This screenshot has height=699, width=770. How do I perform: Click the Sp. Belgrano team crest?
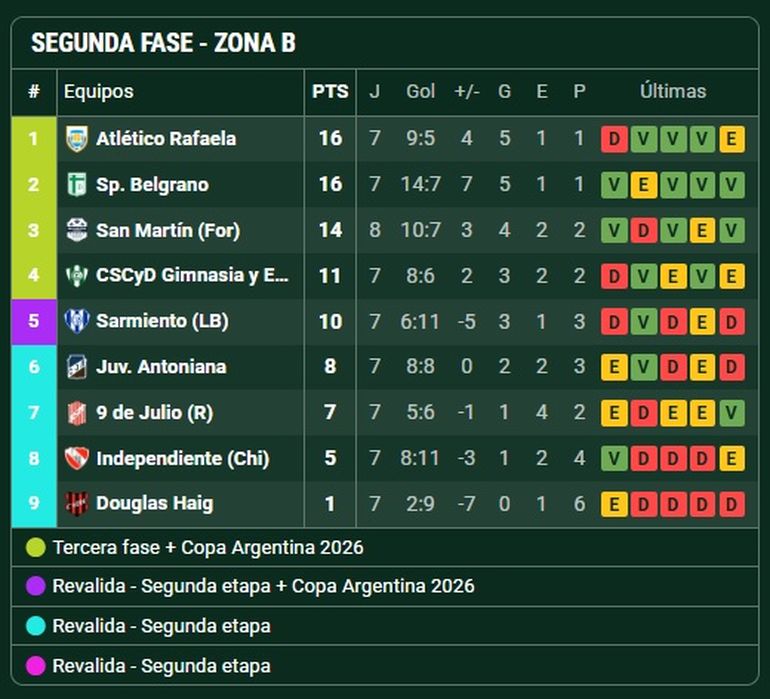coord(77,185)
